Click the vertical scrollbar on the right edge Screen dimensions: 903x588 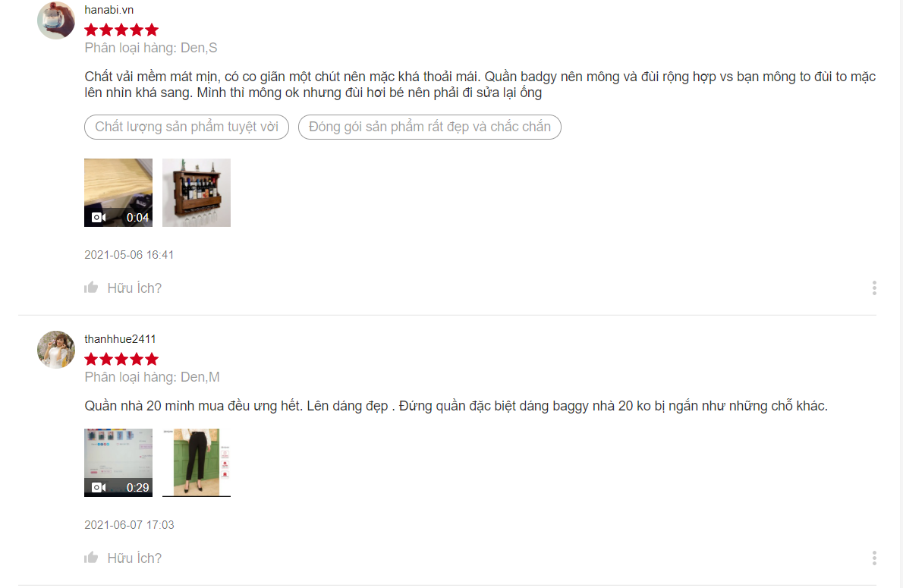click(900, 294)
